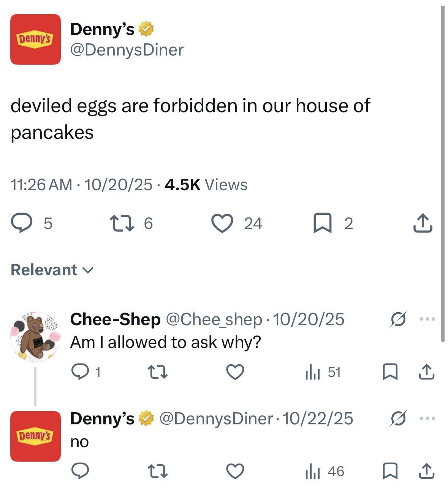Screen dimensions: 448x489
Task: Reply to Chee-Shep's comment
Action: point(80,372)
